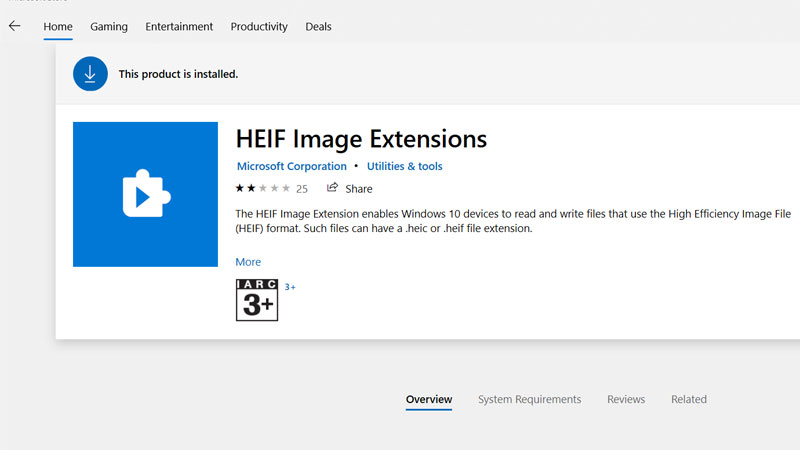Click the 25 ratings count
Screen dimensions: 800x450
(302, 189)
